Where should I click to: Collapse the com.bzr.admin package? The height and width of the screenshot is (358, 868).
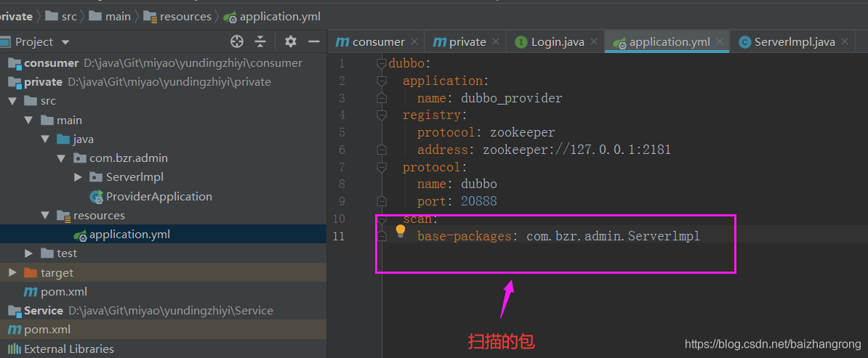pyautogui.click(x=62, y=158)
